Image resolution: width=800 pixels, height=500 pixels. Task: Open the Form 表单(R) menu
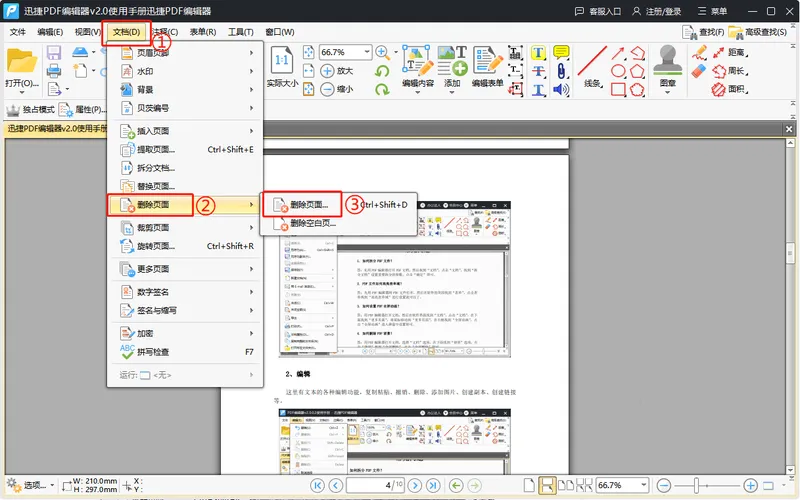pyautogui.click(x=203, y=32)
